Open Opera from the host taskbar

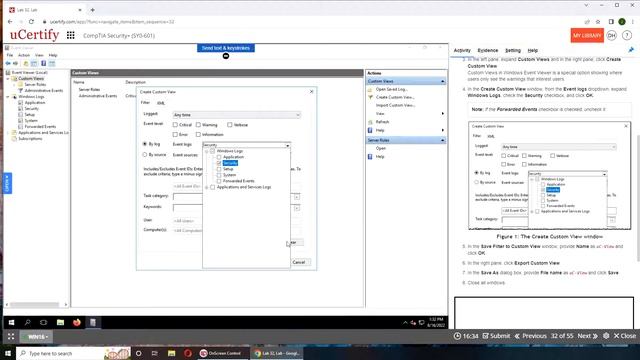188,353
